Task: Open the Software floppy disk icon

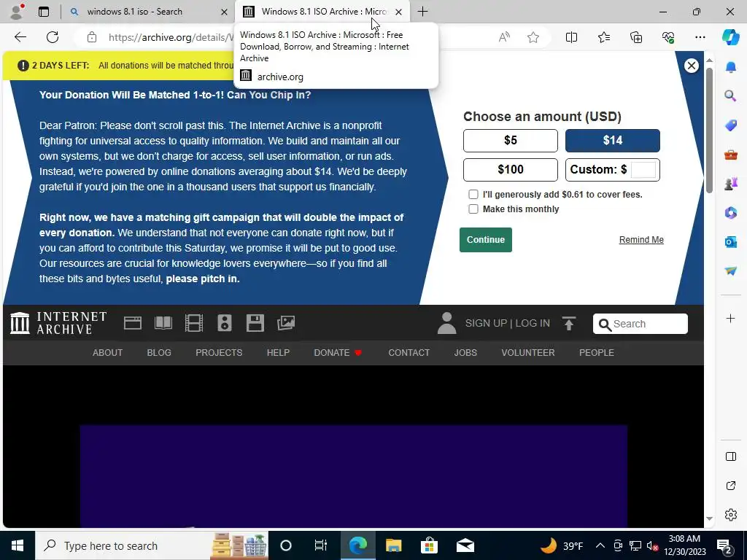Action: [255, 323]
